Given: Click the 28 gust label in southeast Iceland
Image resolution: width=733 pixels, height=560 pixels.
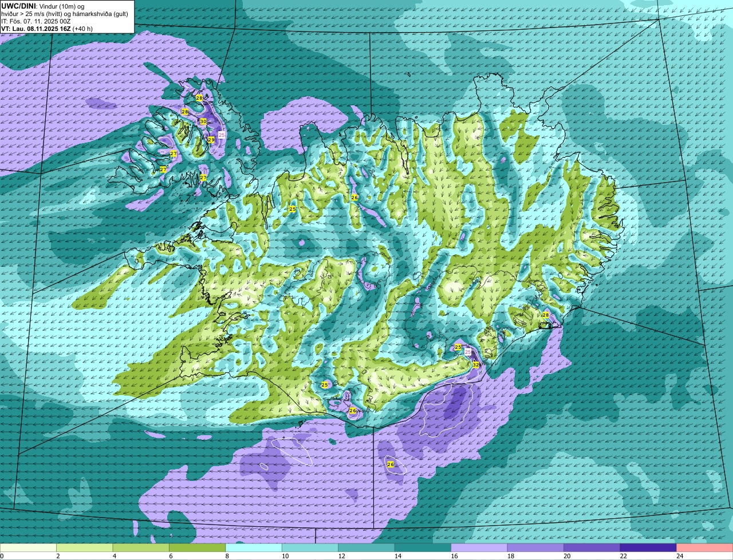Looking at the screenshot, I should [x=545, y=315].
